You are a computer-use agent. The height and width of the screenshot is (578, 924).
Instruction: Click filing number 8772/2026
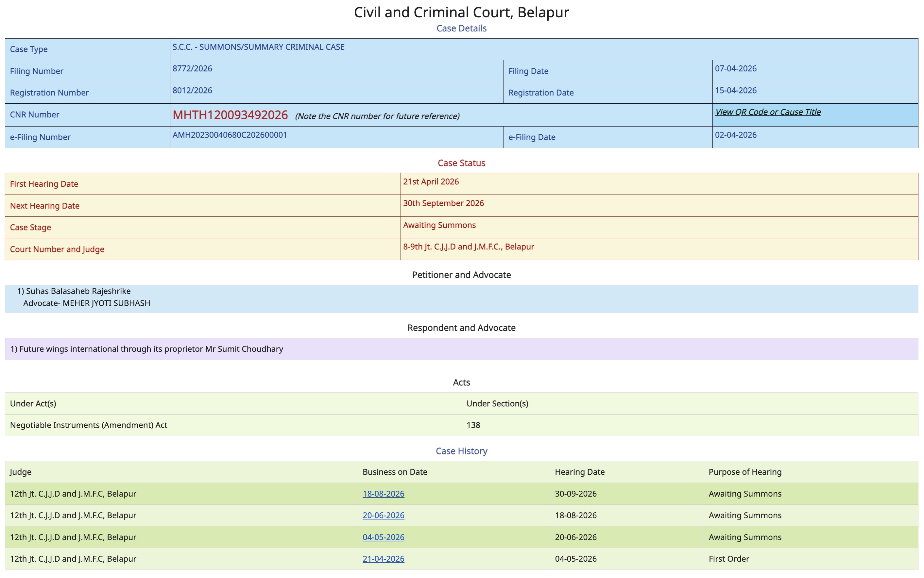click(x=192, y=68)
